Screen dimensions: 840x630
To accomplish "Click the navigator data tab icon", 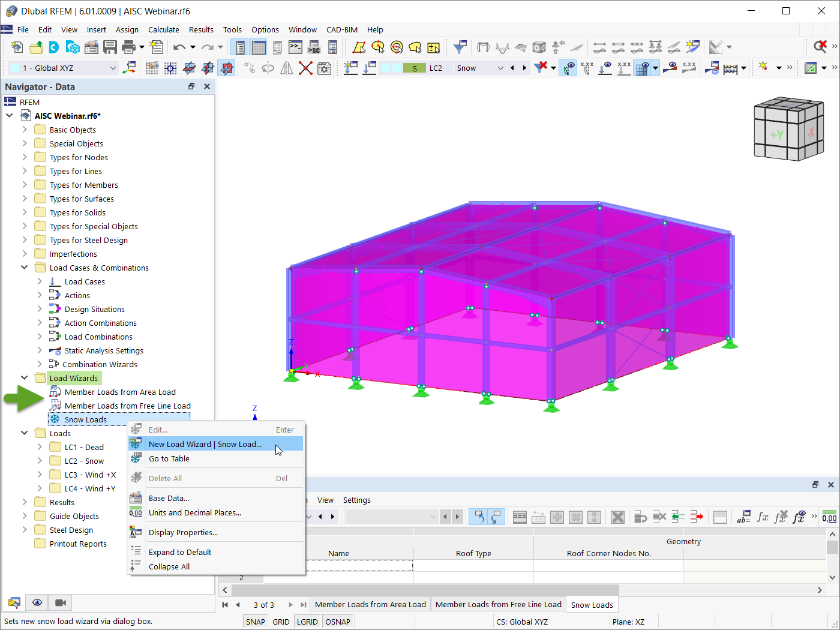I will pyautogui.click(x=14, y=602).
